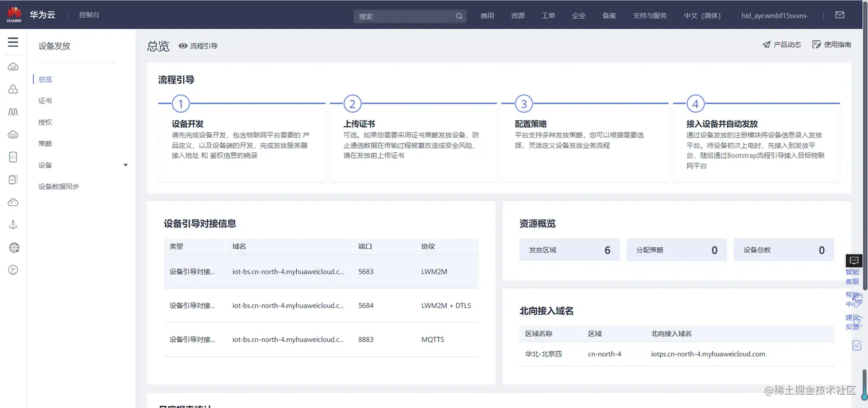This screenshot has width=868, height=408.
Task: Toggle the 流程引导 eye visibility icon
Action: pos(183,45)
